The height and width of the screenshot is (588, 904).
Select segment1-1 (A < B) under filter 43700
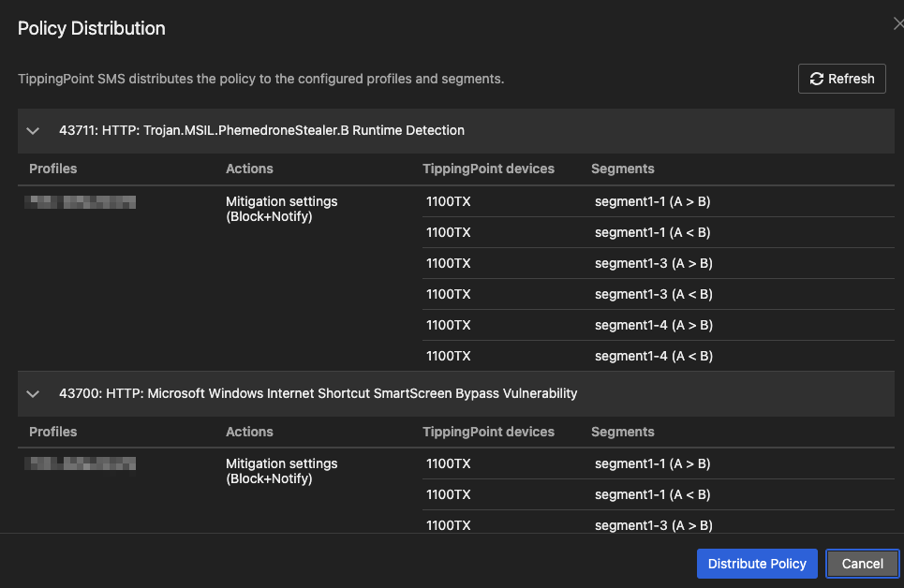coord(653,494)
